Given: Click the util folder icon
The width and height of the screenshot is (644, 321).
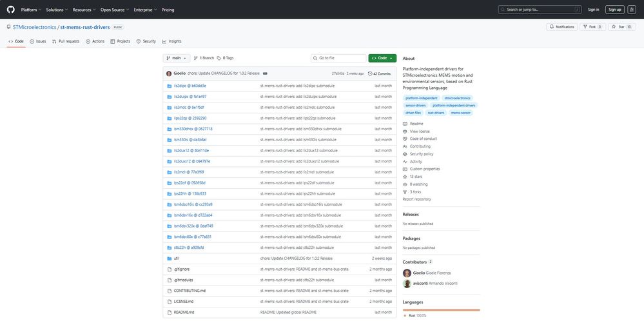Looking at the screenshot, I should pos(169,258).
